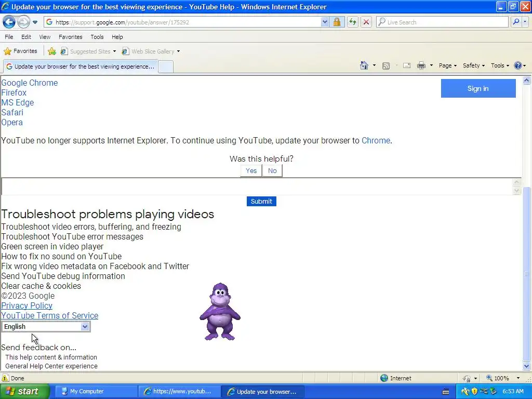Viewport: 532px width, 399px height.
Task: Open the Safety command menu
Action: (x=474, y=65)
